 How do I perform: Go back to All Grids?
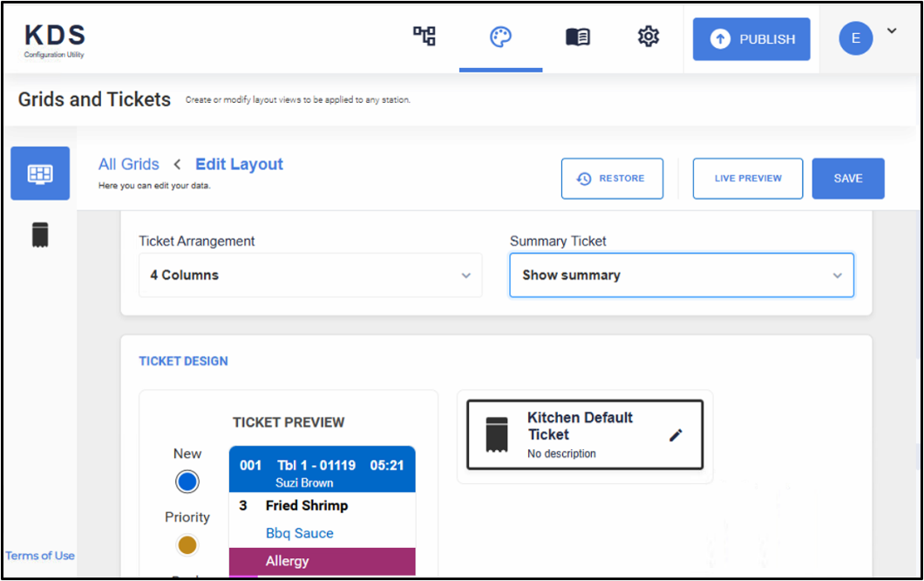[128, 164]
